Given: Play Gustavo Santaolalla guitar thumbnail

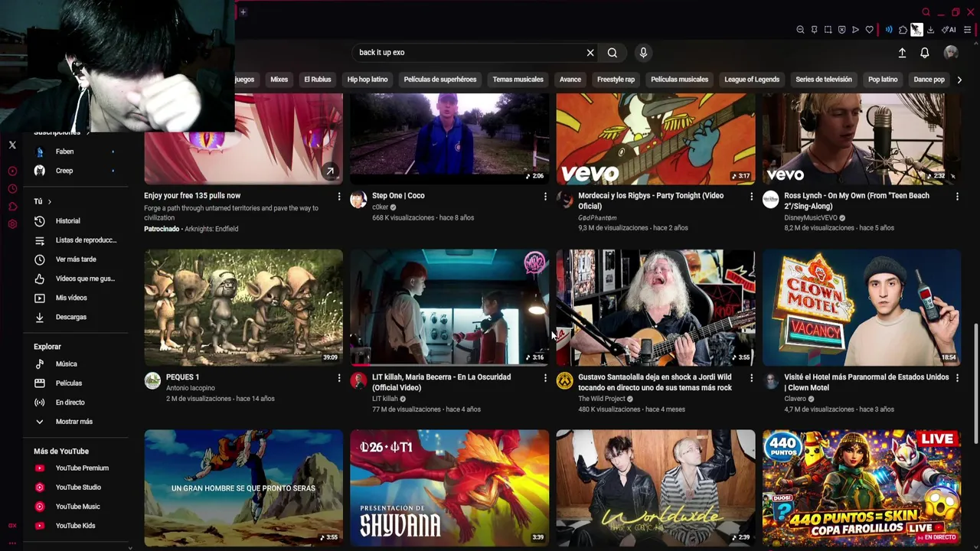Looking at the screenshot, I should (655, 307).
